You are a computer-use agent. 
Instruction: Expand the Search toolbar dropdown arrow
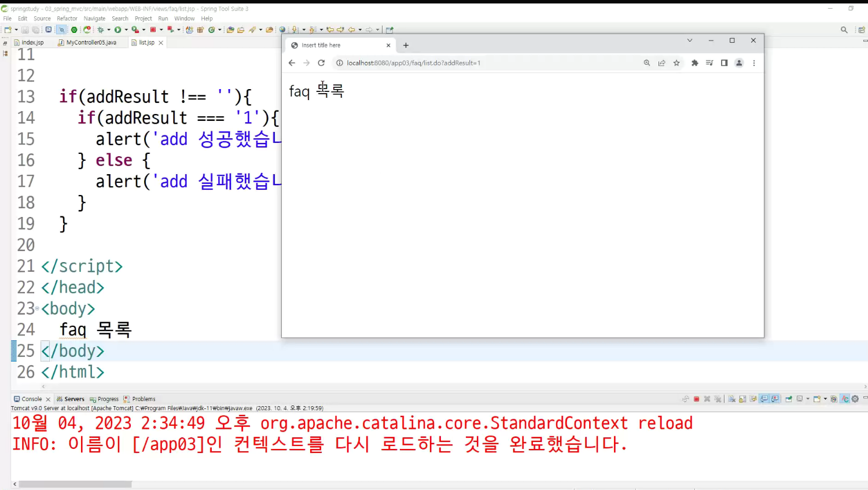pos(260,30)
